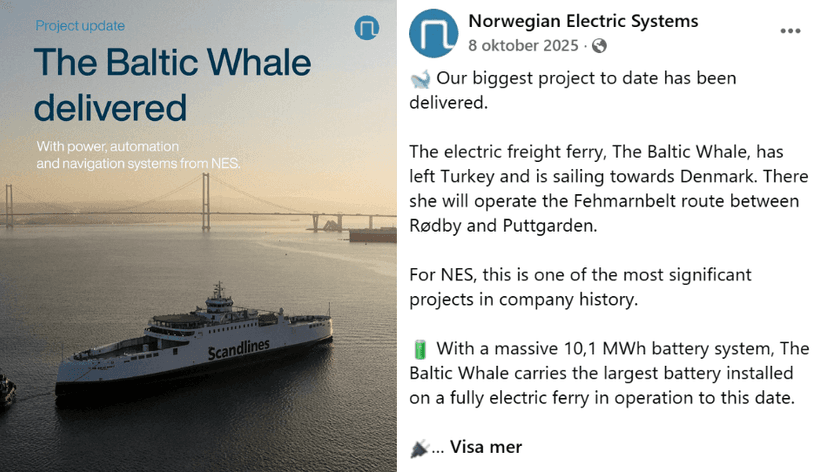Click the plug emoji before Visa mer
This screenshot has width=819, height=472.
coord(419,448)
